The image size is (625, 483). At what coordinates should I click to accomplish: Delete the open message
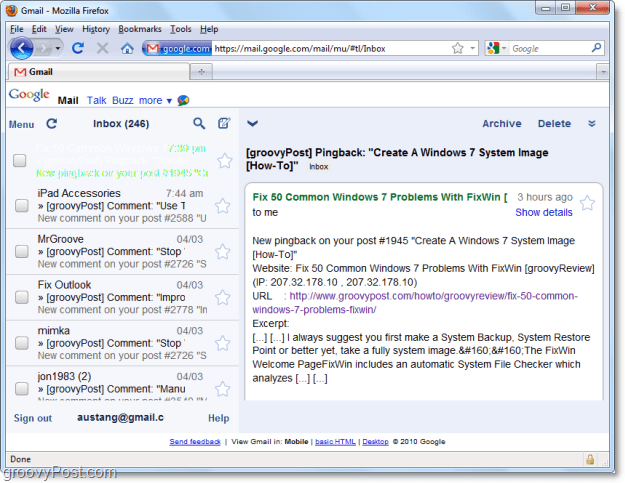[554, 124]
